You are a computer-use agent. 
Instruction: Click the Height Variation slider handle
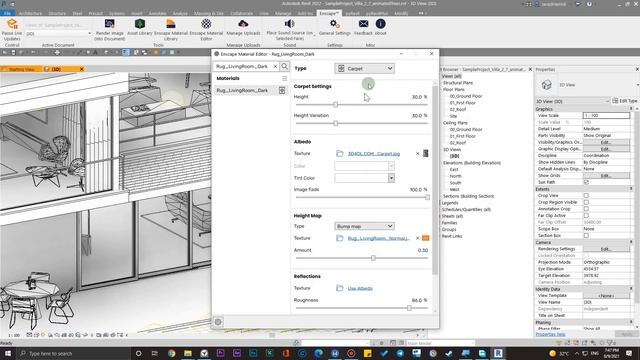pyautogui.click(x=336, y=123)
